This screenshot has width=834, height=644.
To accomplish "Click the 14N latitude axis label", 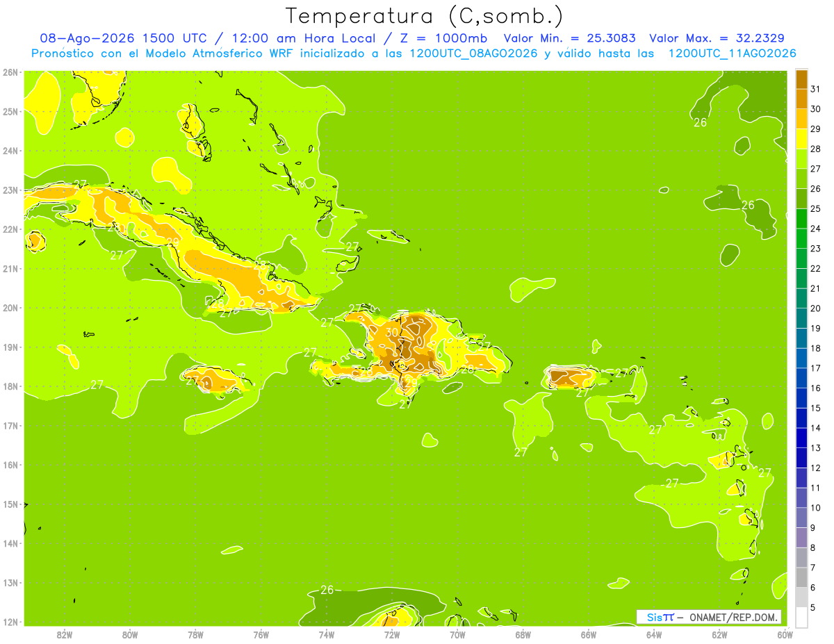I will [10, 543].
